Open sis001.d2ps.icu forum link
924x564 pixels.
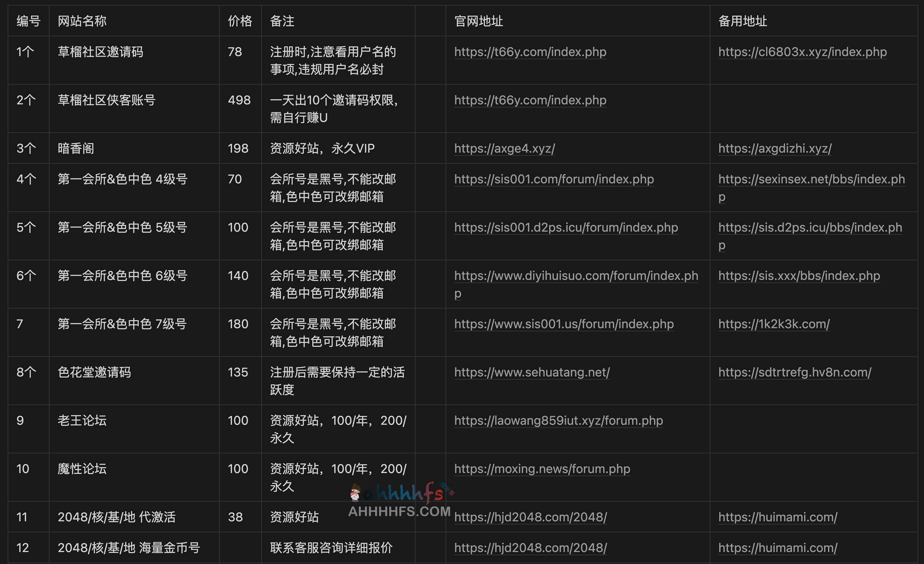566,227
